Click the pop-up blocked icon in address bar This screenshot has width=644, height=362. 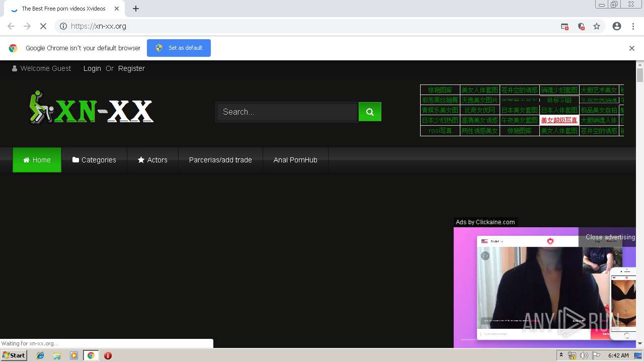[x=565, y=26]
